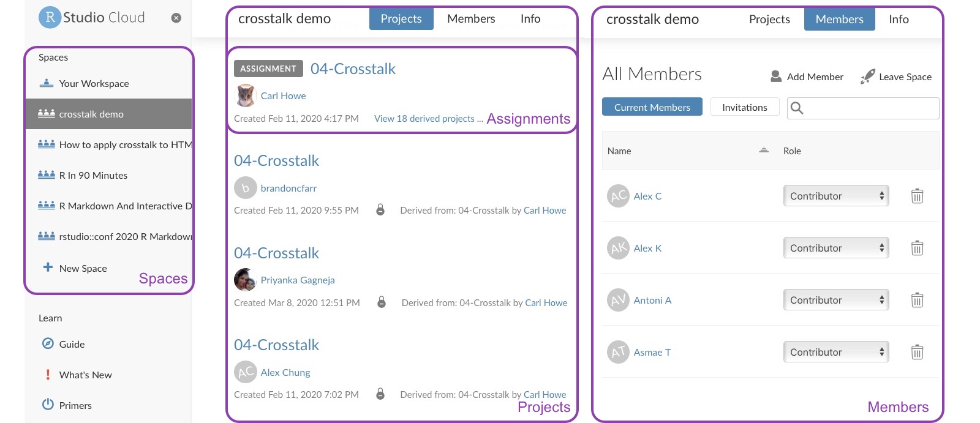Click the RStudio Cloud logo icon

50,18
